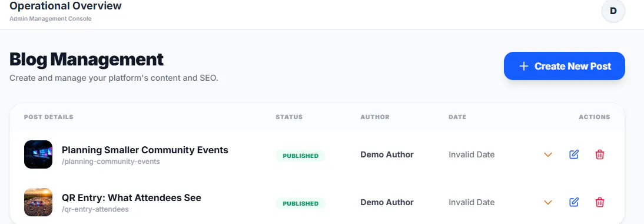Click the /planning-community-events slug
Viewport: 644px width, 224px height.
coord(111,162)
